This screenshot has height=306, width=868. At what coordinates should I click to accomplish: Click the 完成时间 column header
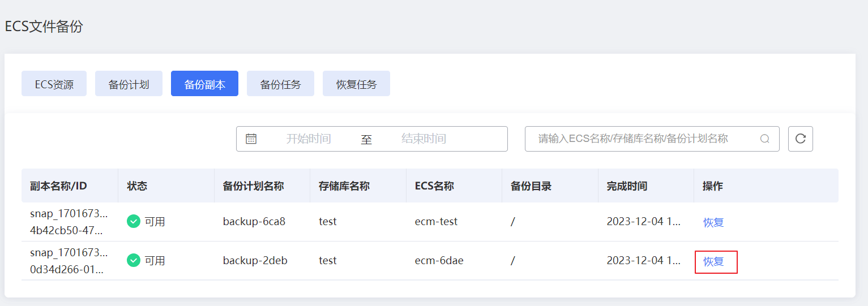click(x=627, y=186)
